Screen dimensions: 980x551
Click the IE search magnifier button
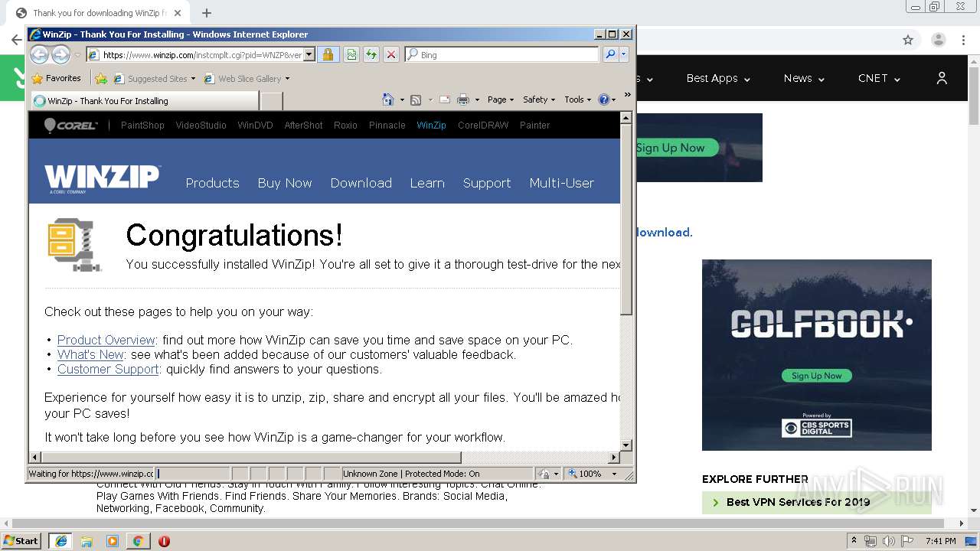(x=610, y=54)
